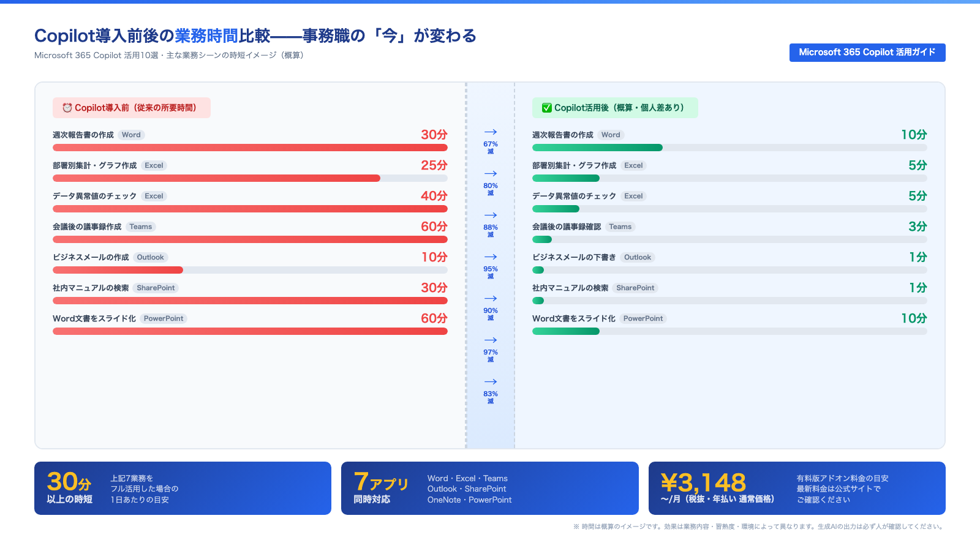Click the PowerPoint tag in the before-side Word文書をスライド化 row
The height and width of the screenshot is (551, 980).
164,318
